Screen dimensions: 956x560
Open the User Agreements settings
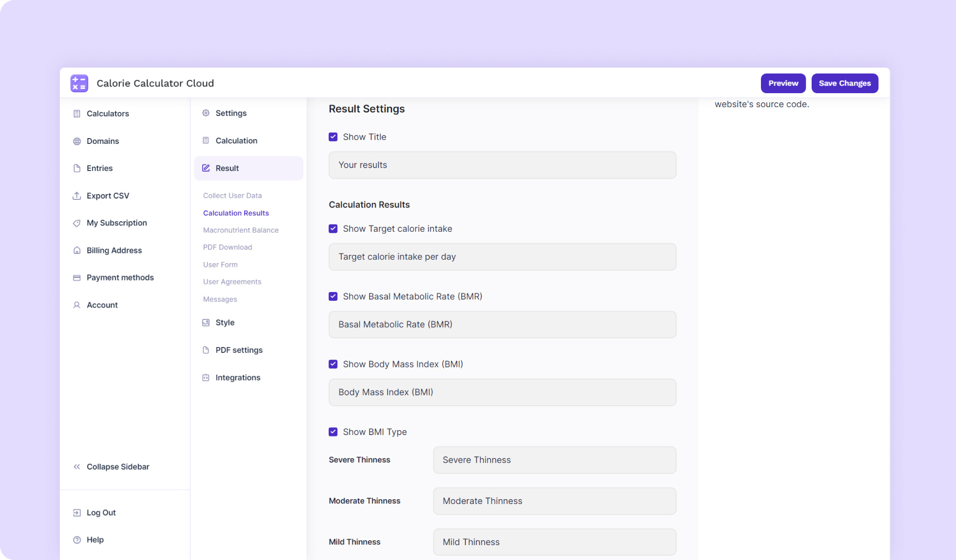[x=232, y=281]
